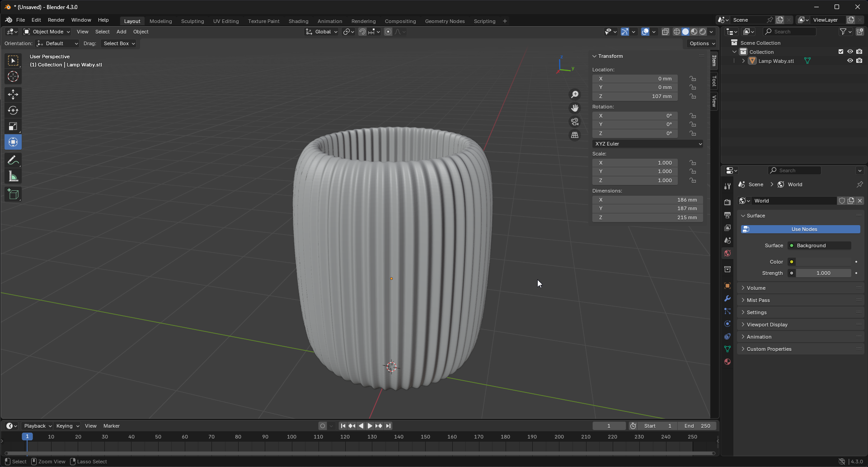Select the Transform tool

click(x=13, y=142)
